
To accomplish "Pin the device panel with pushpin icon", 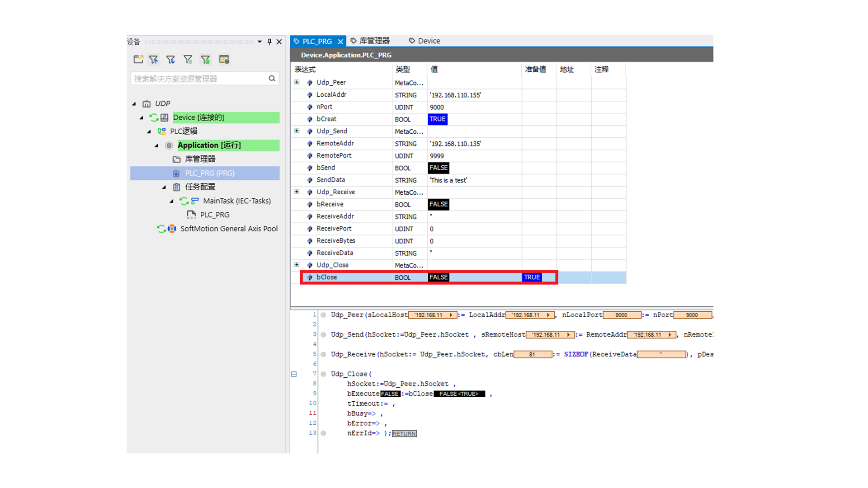I will pyautogui.click(x=269, y=42).
